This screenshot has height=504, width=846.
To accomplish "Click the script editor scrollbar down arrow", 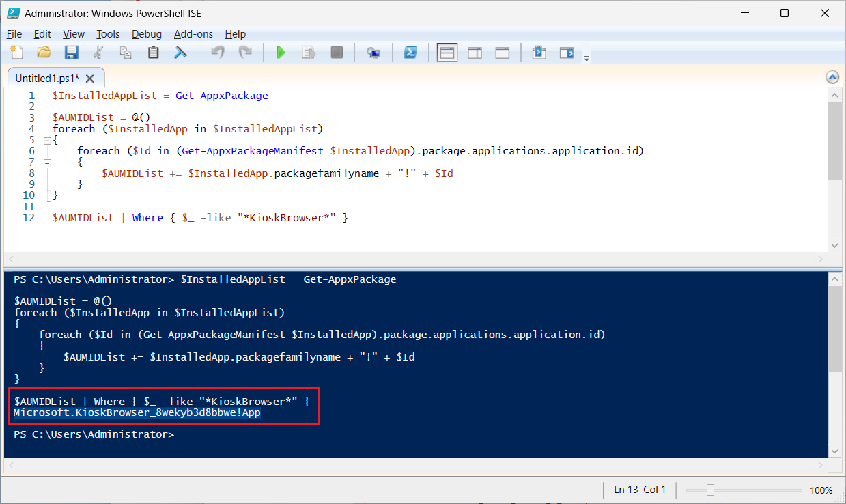I will (834, 245).
